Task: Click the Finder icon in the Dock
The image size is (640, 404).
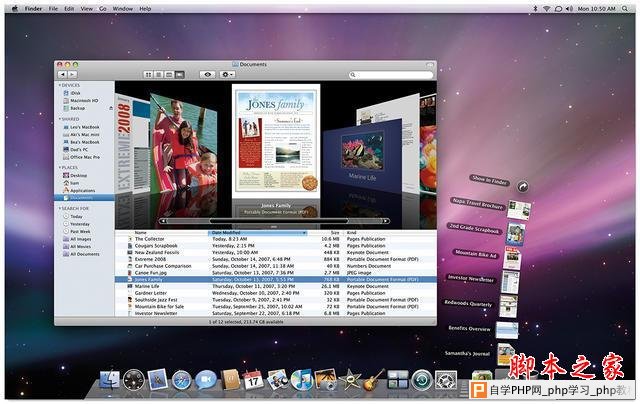Action: [x=109, y=380]
